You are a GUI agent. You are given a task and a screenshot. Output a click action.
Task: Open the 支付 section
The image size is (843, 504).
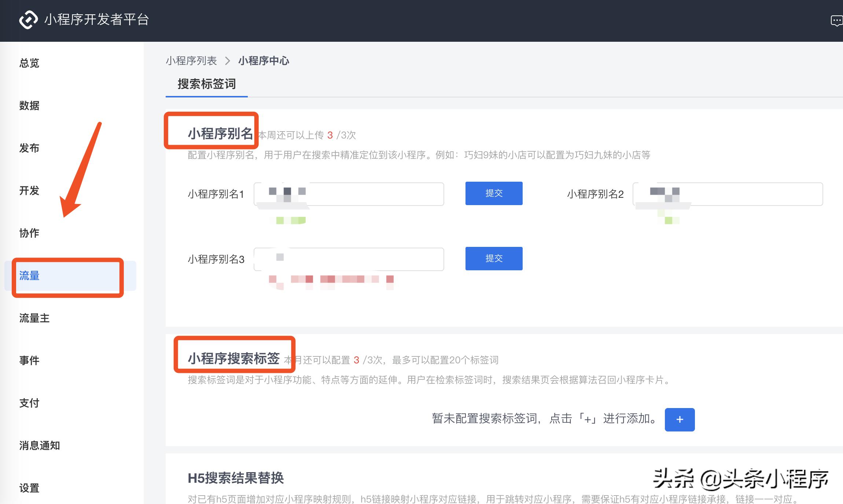[29, 403]
